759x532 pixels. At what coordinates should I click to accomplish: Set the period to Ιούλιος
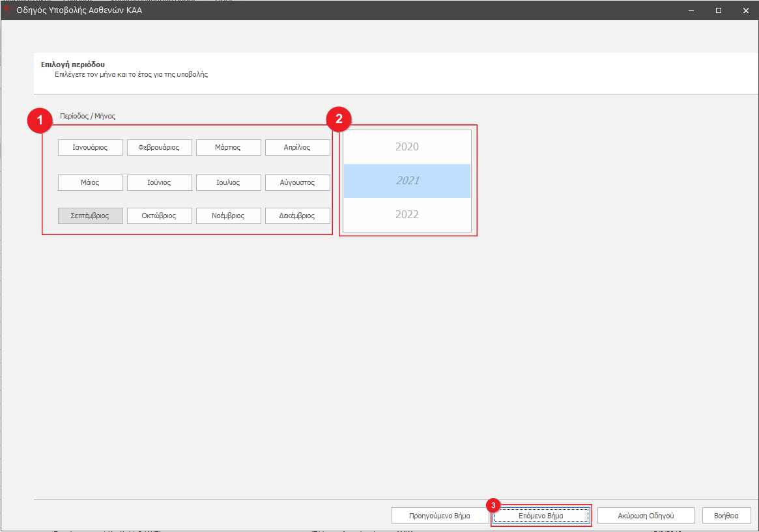pos(228,183)
